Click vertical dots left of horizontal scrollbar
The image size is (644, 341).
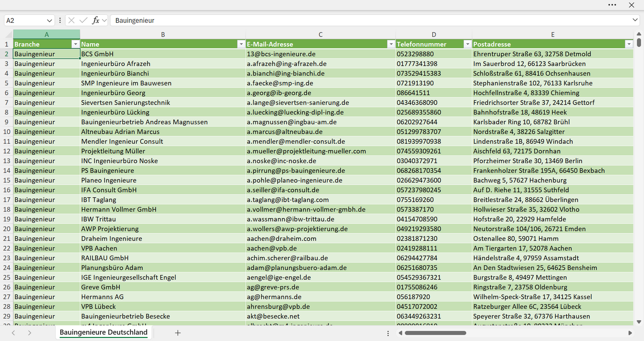click(388, 333)
